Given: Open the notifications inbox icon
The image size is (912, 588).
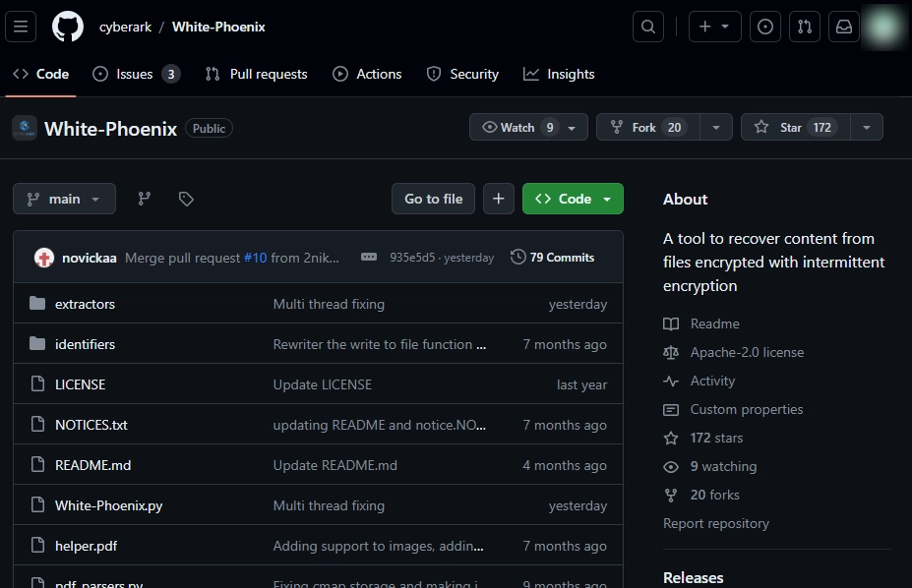Looking at the screenshot, I should point(844,27).
